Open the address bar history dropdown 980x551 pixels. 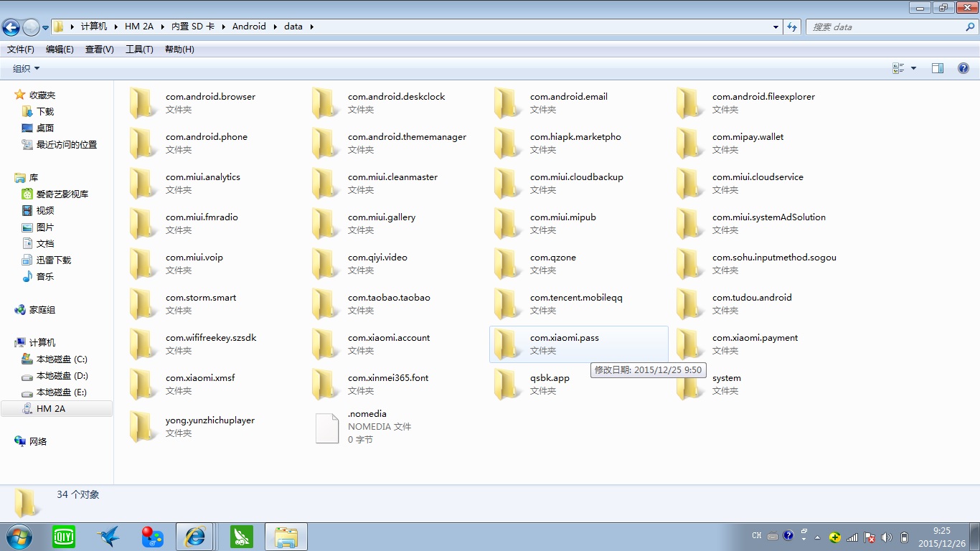coord(776,27)
